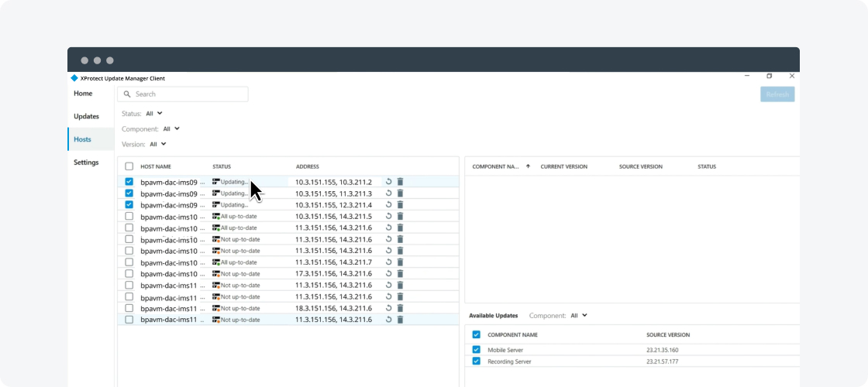
Task: Click the retry icon for host address 12.3.211.4
Action: (x=389, y=205)
